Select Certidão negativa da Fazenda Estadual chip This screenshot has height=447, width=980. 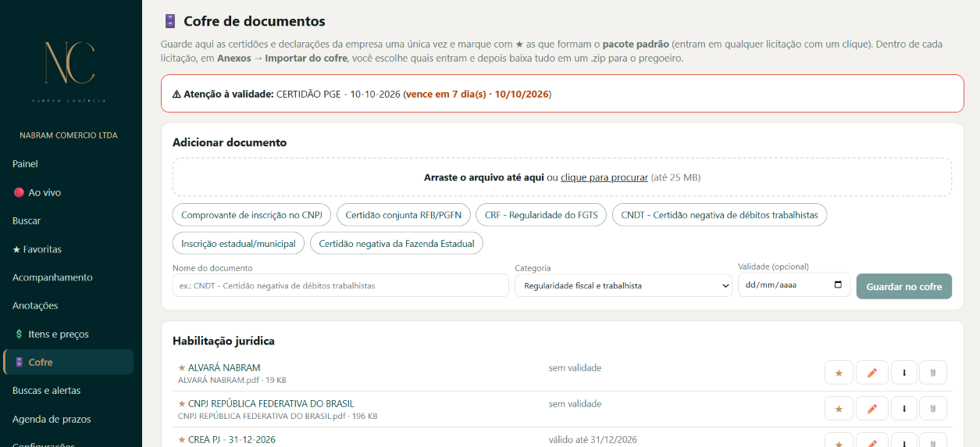click(x=397, y=243)
